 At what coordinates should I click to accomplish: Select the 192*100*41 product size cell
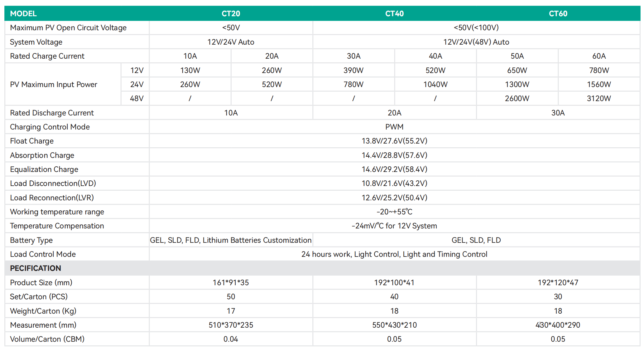pyautogui.click(x=394, y=283)
